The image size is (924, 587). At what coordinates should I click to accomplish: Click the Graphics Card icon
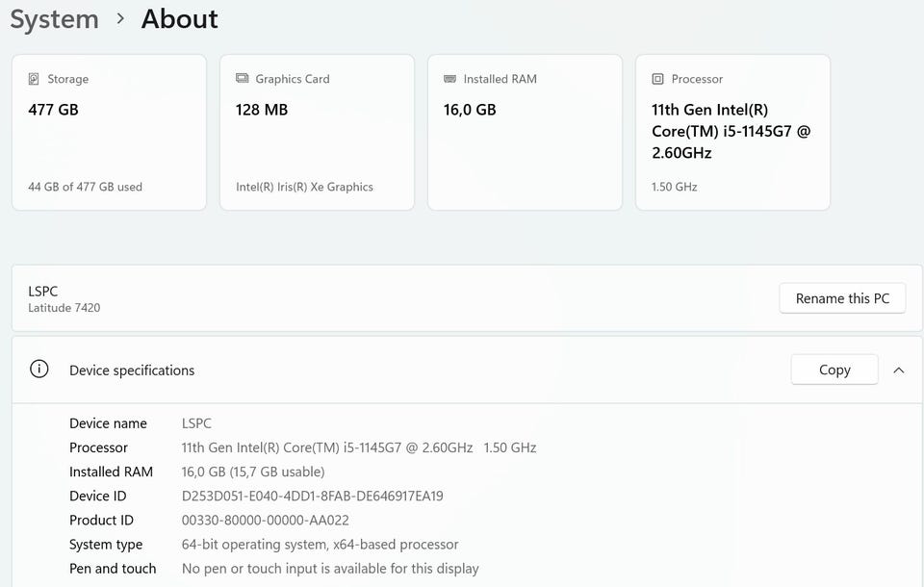[243, 79]
